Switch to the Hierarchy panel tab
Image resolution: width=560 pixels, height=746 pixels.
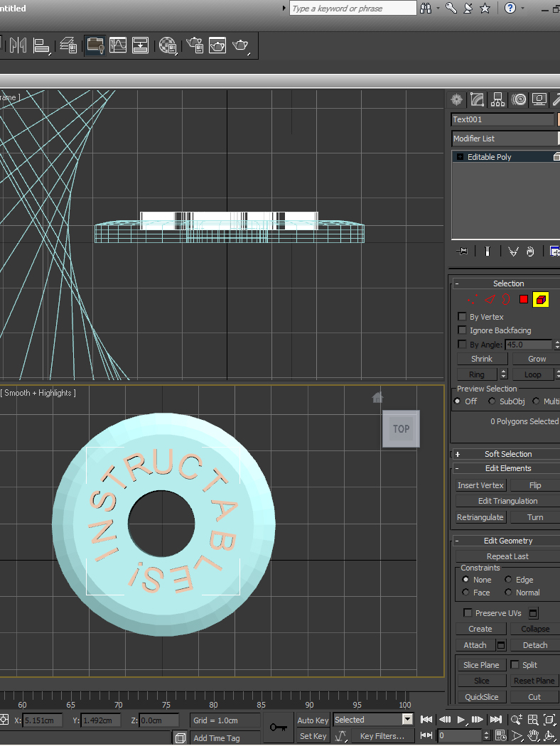pyautogui.click(x=497, y=99)
